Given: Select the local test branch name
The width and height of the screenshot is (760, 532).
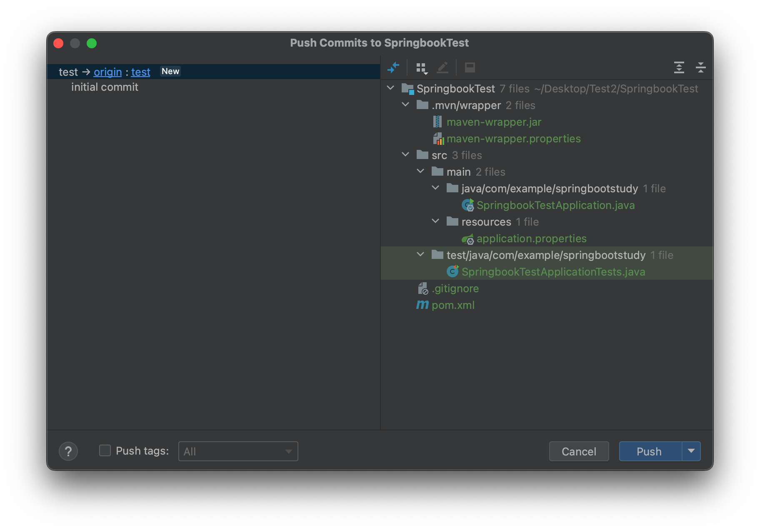Looking at the screenshot, I should click(x=68, y=72).
